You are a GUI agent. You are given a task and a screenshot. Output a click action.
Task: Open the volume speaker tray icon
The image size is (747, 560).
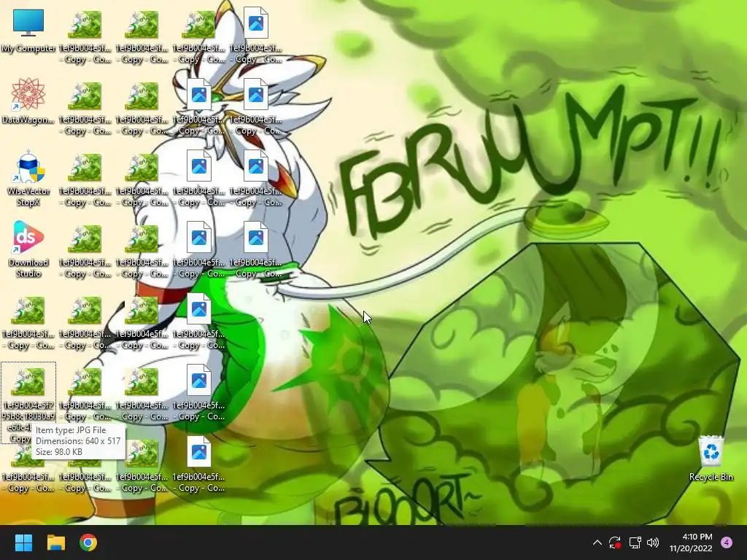pyautogui.click(x=653, y=542)
